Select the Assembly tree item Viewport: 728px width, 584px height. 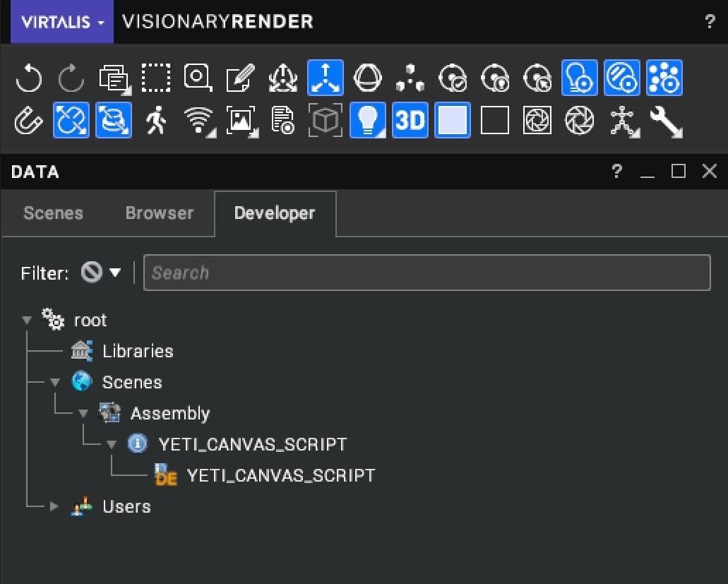pos(170,414)
